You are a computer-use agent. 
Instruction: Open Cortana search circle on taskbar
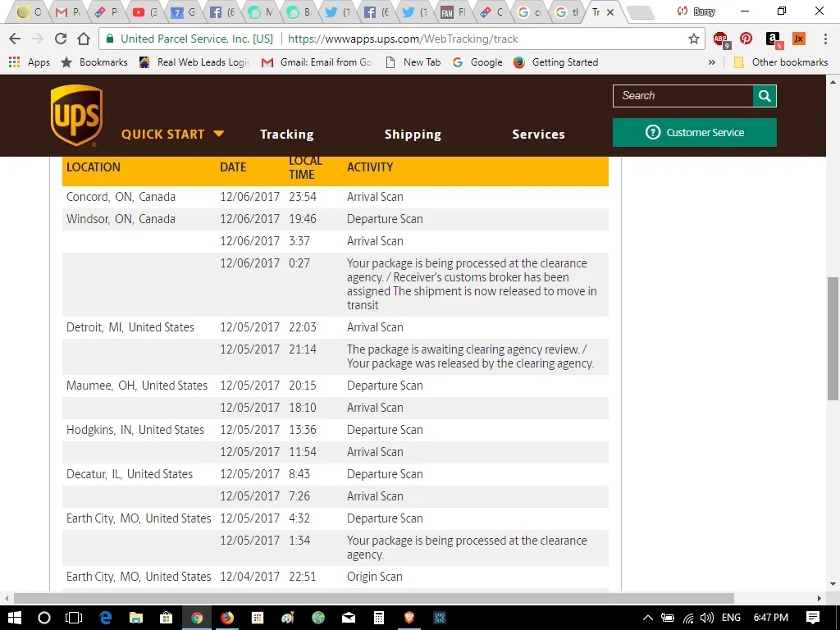(44, 618)
